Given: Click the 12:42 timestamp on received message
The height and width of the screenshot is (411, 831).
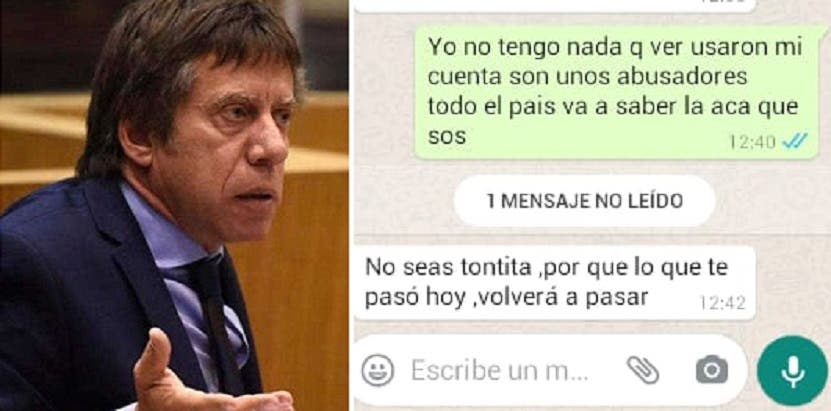Looking at the screenshot, I should coord(722,302).
